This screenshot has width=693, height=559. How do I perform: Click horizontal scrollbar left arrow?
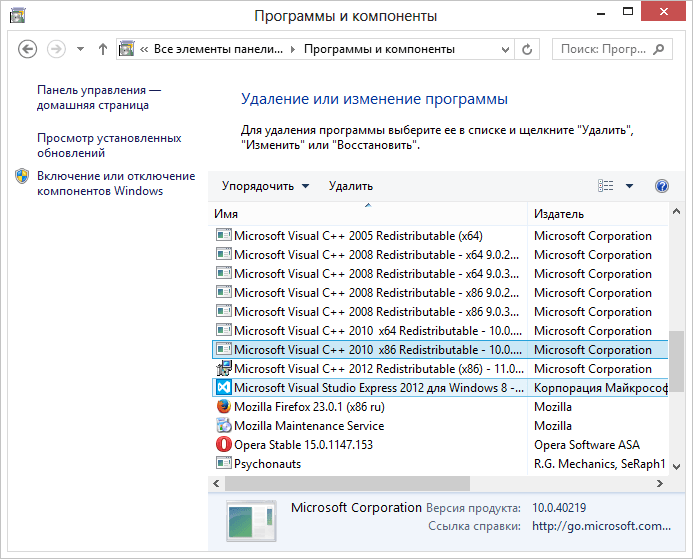click(216, 483)
